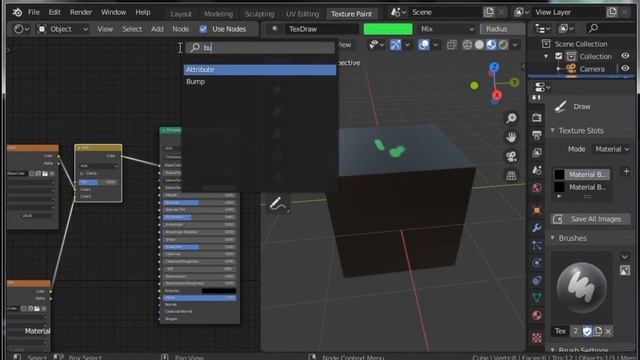Viewport: 640px width, 360px height.
Task: Open the viewport shading options dropdown
Action: click(x=515, y=45)
